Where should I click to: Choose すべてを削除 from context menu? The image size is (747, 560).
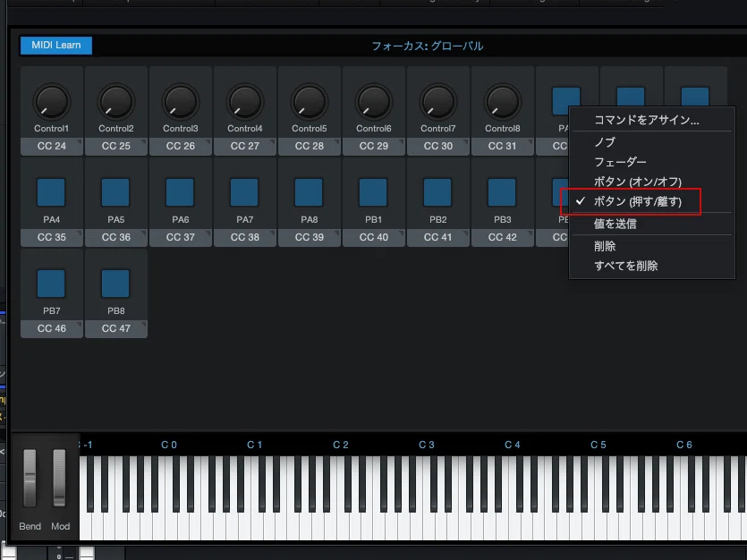coord(651,266)
